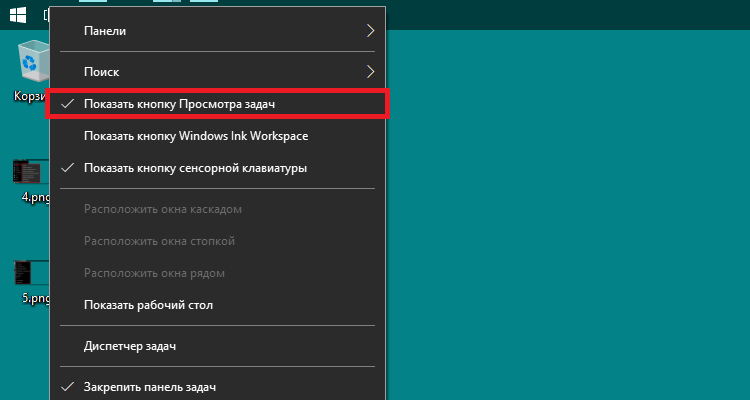Enable Показать кнопку Windows Ink Workspace

[218, 136]
